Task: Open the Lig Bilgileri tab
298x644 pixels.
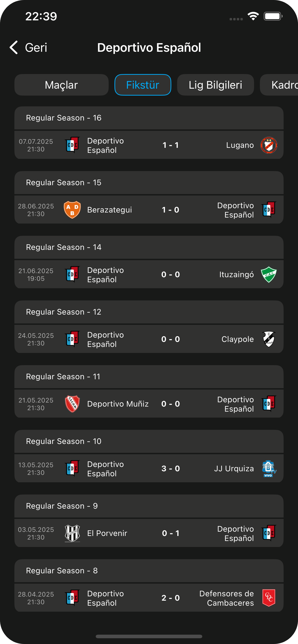Action: [215, 85]
